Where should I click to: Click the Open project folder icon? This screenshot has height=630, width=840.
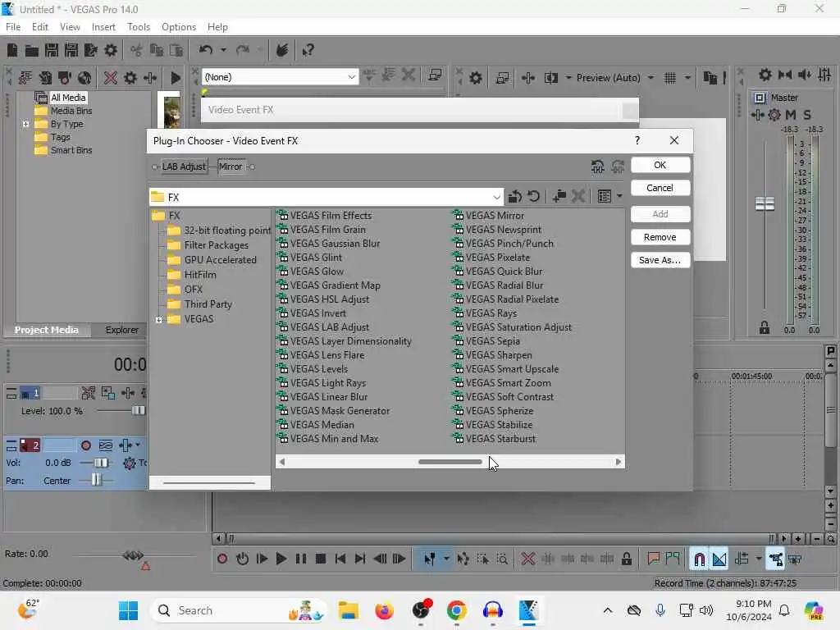point(32,50)
